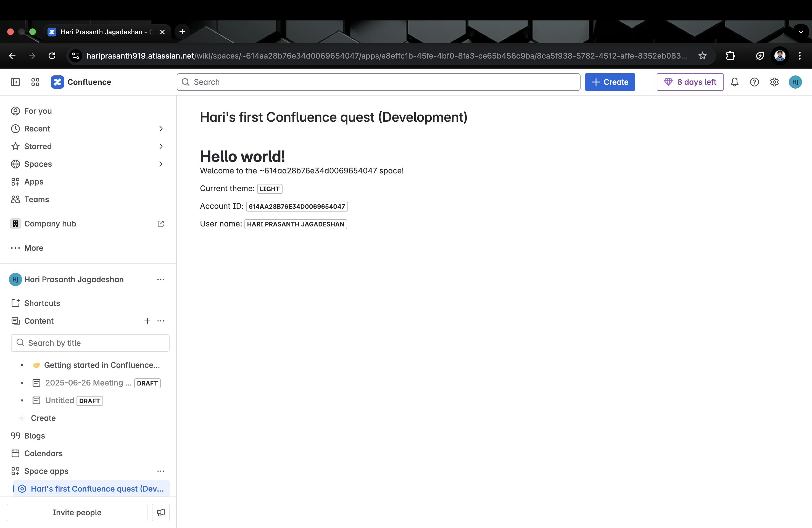
Task: Open the Confluence settings gear
Action: (x=774, y=82)
